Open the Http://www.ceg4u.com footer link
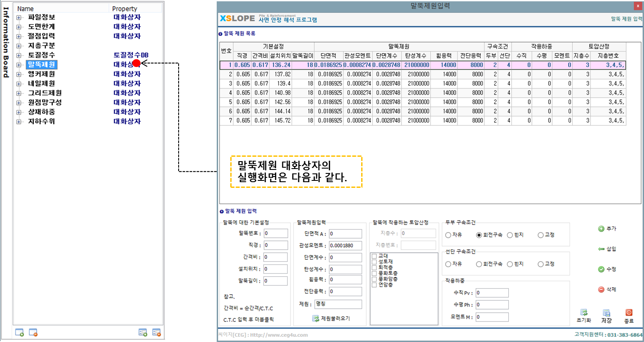Image resolution: width=644 pixels, height=342 pixels. click(x=278, y=335)
